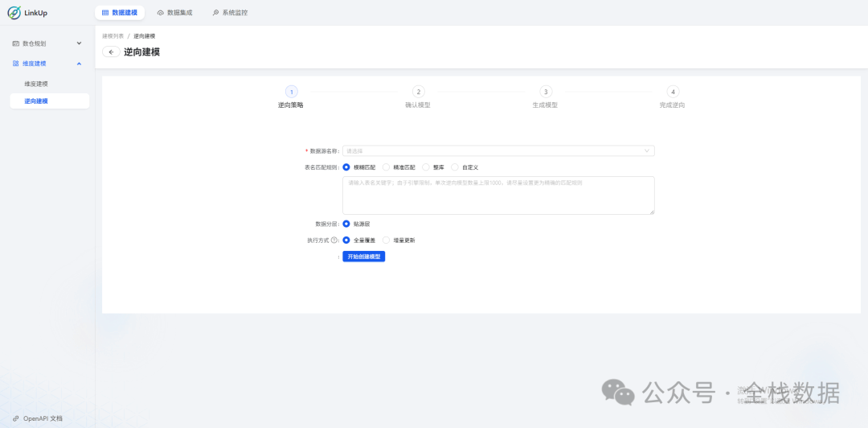Image resolution: width=868 pixels, height=428 pixels.
Task: Go to 建模列表 breadcrumb link
Action: click(x=113, y=36)
